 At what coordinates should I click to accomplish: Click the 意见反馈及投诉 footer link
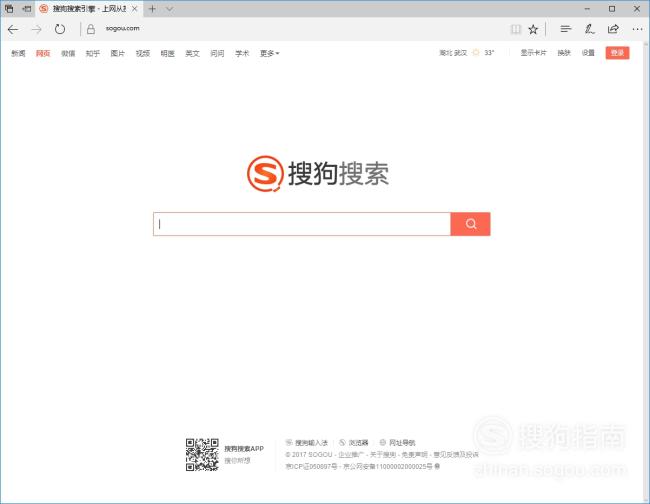(x=456, y=455)
